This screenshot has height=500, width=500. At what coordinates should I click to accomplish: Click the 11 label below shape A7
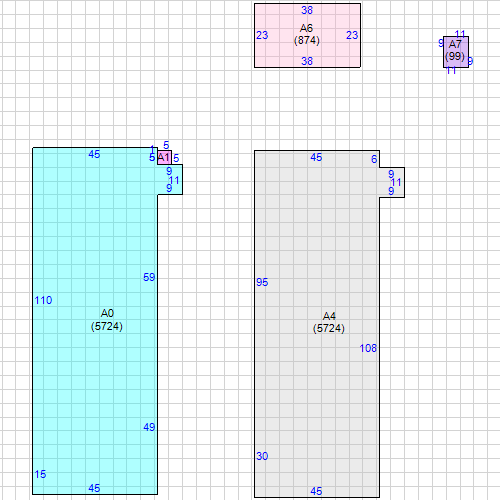tap(451, 70)
